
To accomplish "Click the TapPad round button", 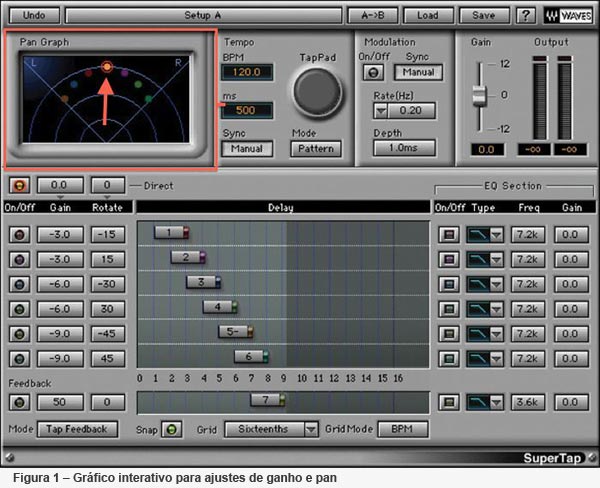I will click(317, 92).
